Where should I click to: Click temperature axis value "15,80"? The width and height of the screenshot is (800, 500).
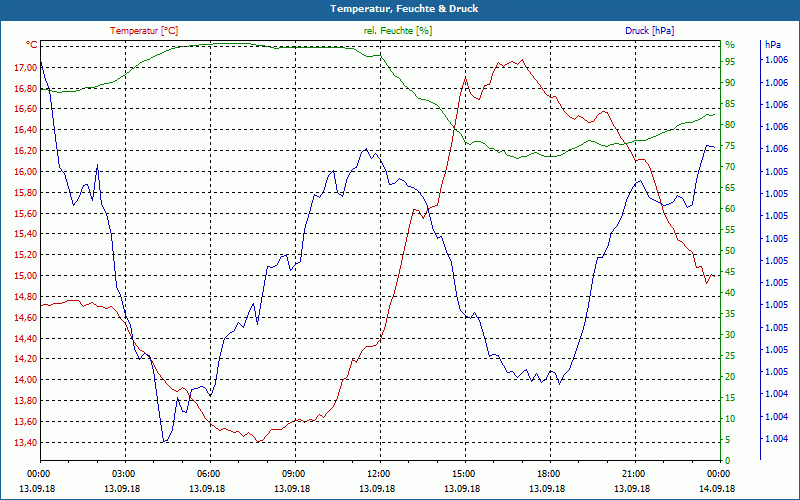pyautogui.click(x=28, y=192)
